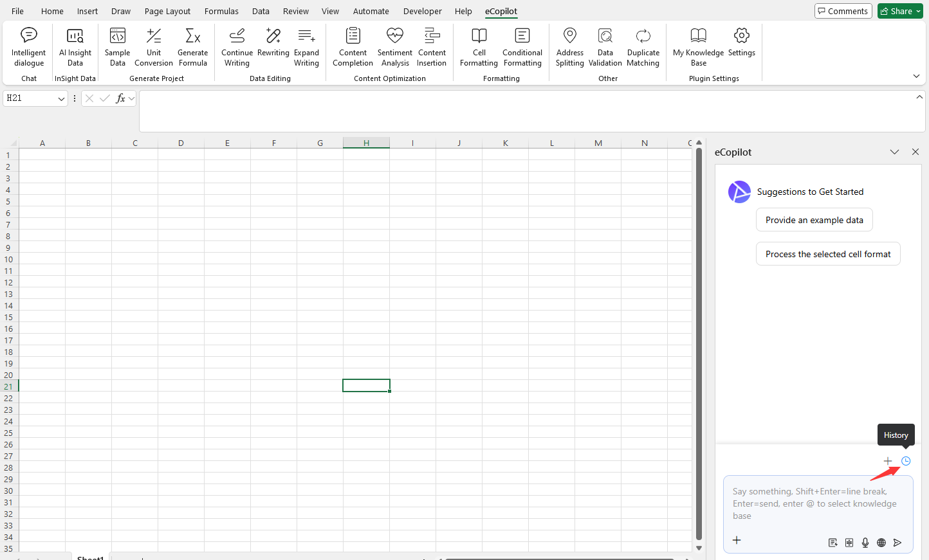929x560 pixels.
Task: Click the blue History clock icon
Action: point(906,461)
